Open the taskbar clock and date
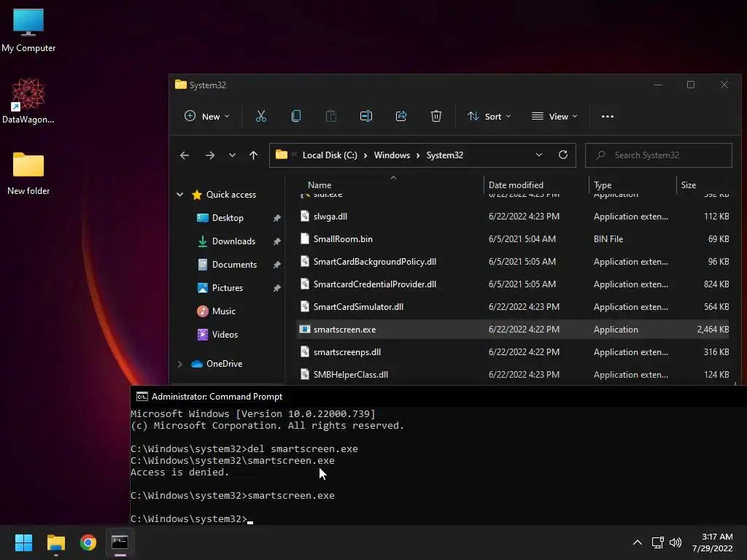 tap(712, 542)
